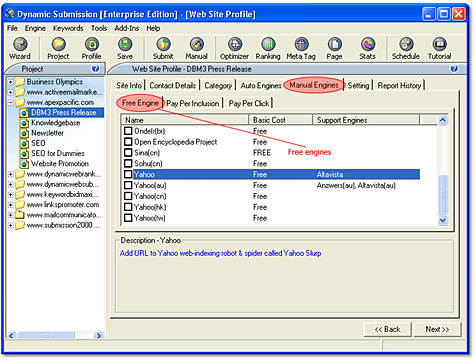
Task: Save using the Save toolbar icon
Action: [x=125, y=48]
